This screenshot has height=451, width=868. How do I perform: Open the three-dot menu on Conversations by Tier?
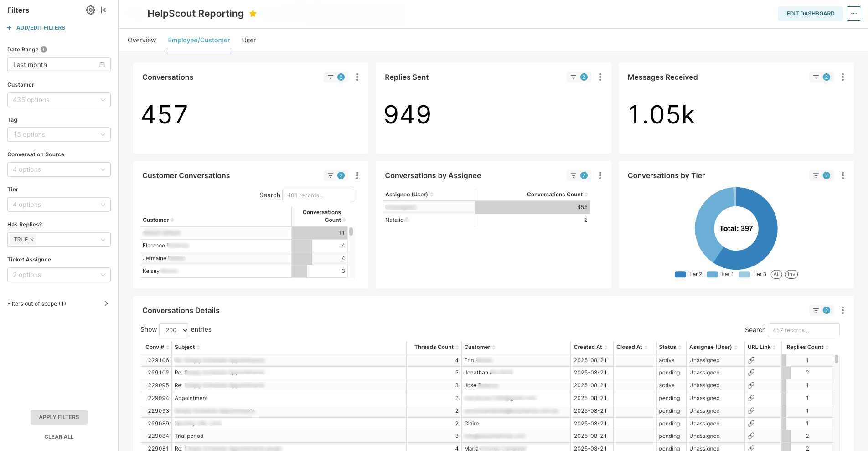[843, 175]
